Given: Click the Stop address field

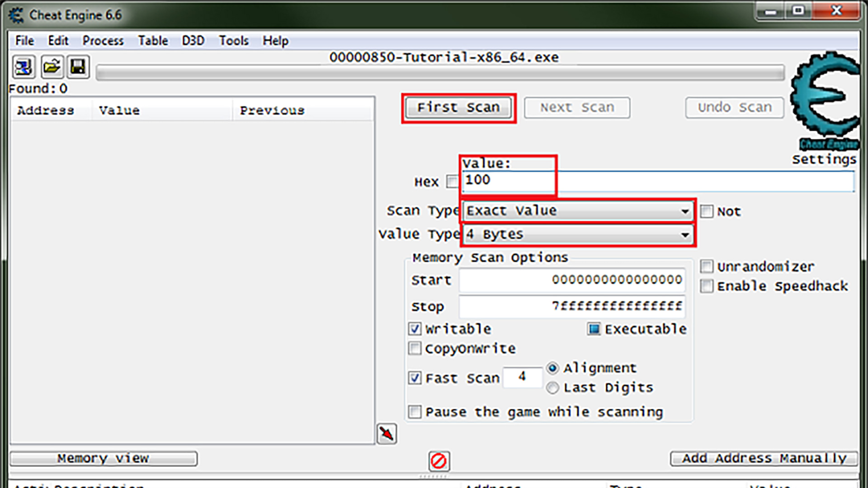Looking at the screenshot, I should click(x=572, y=307).
